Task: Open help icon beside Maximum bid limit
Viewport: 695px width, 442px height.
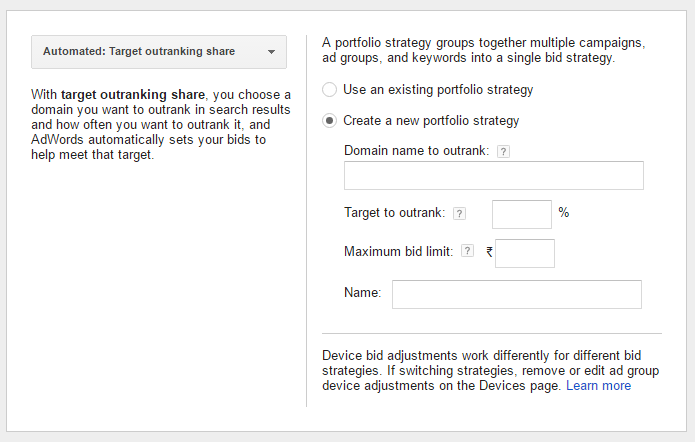Action: coord(467,251)
